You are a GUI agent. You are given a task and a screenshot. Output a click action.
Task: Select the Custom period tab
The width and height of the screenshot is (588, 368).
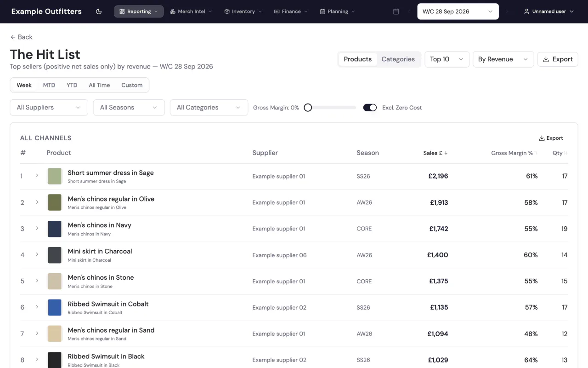pyautogui.click(x=132, y=85)
